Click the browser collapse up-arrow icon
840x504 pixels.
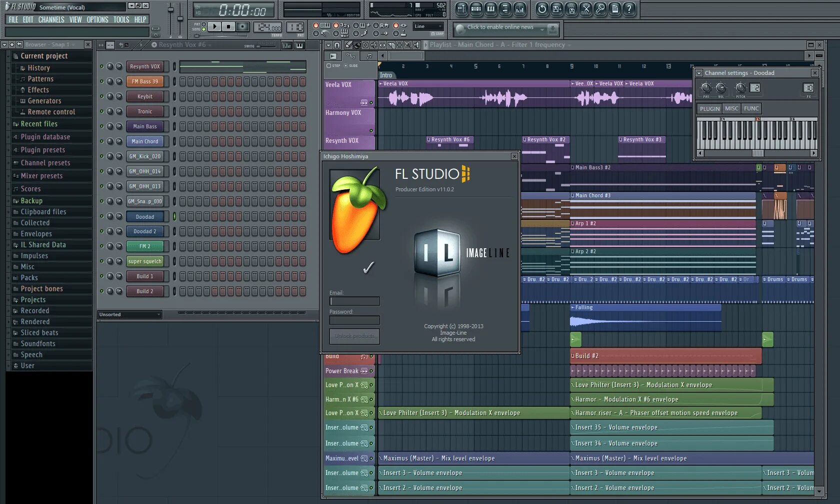[x=11, y=44]
